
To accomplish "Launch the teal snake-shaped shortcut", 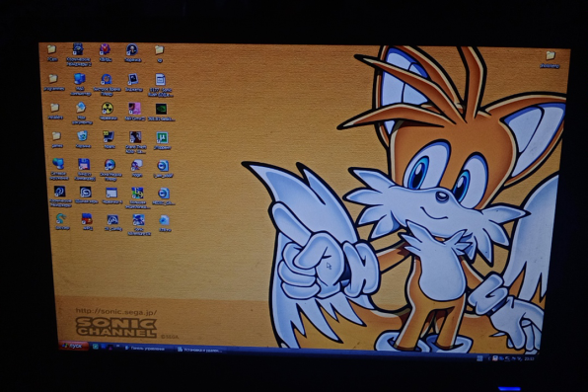I will click(61, 221).
